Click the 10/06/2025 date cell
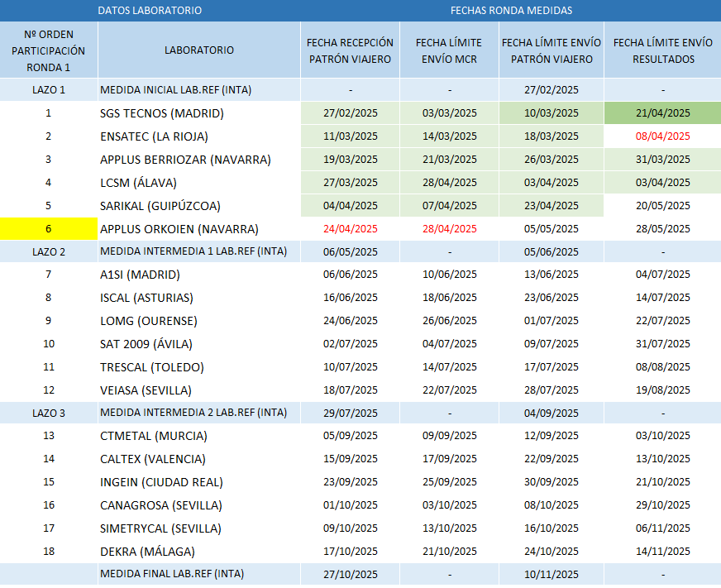 click(x=449, y=275)
